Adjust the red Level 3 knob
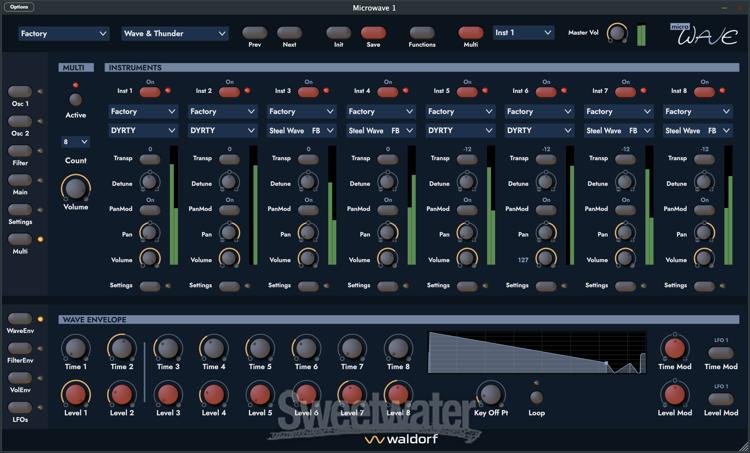Viewport: 750px width, 453px height. (x=168, y=394)
